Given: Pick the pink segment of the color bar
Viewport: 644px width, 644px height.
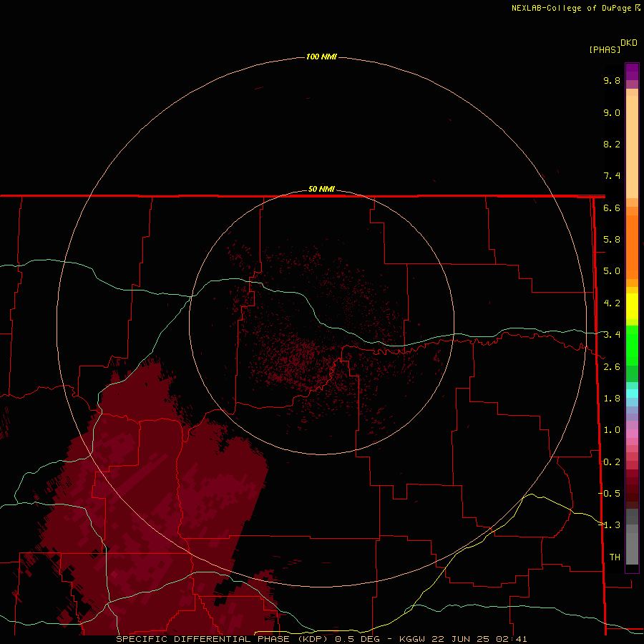Looking at the screenshot, I should coord(632,434).
